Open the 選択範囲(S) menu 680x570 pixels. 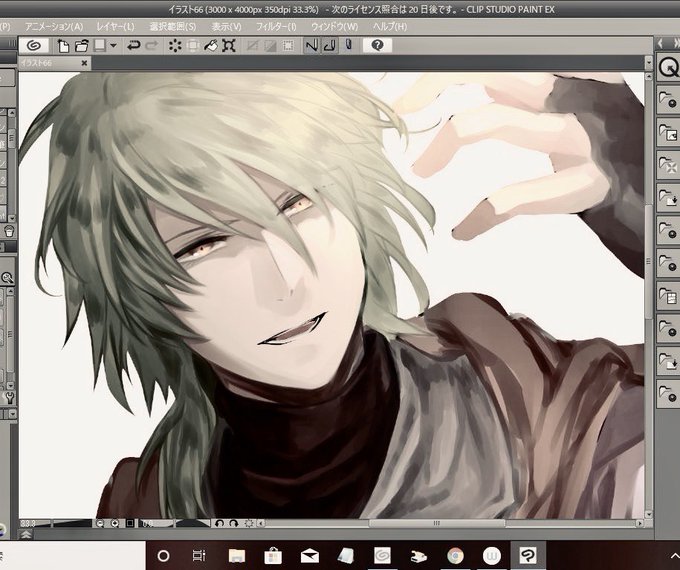point(173,27)
